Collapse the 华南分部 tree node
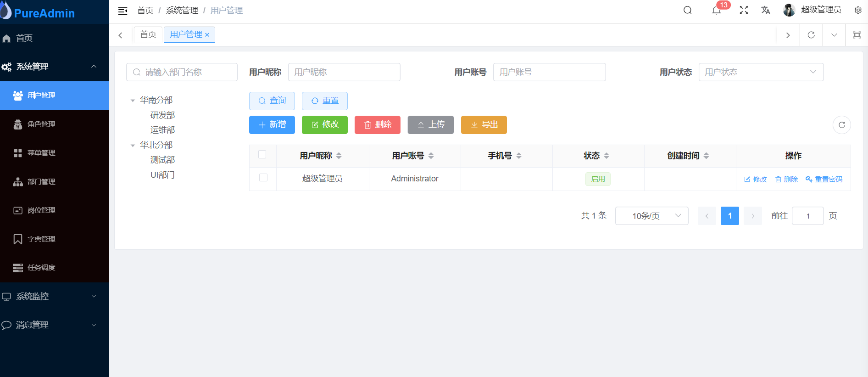868x377 pixels. [x=133, y=101]
